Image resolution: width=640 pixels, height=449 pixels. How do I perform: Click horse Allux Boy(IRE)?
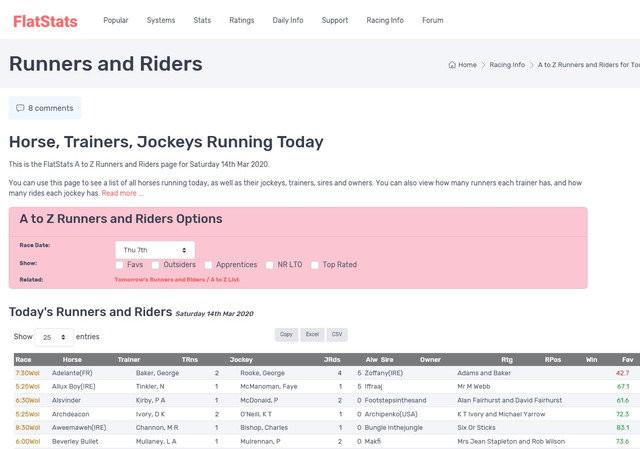click(x=73, y=387)
